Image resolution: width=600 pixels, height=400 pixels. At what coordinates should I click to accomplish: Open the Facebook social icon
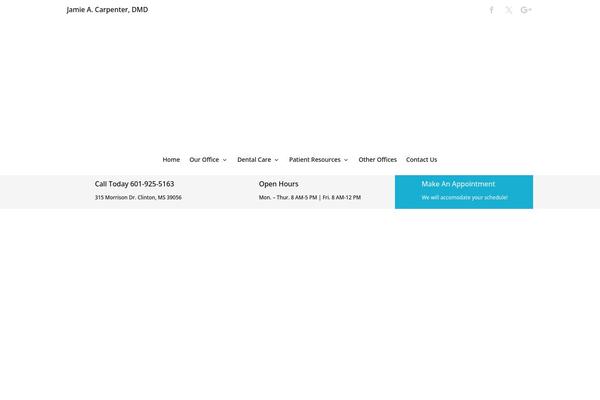tap(491, 10)
